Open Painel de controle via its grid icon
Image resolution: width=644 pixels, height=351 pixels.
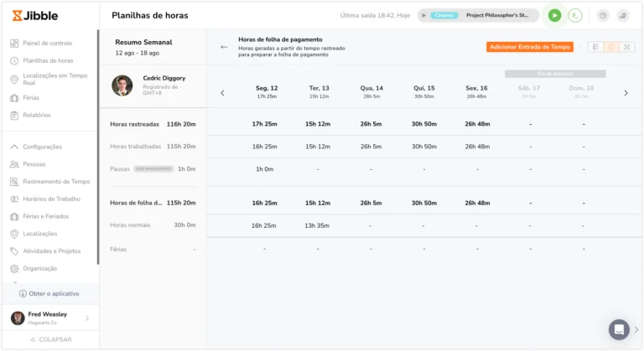14,43
